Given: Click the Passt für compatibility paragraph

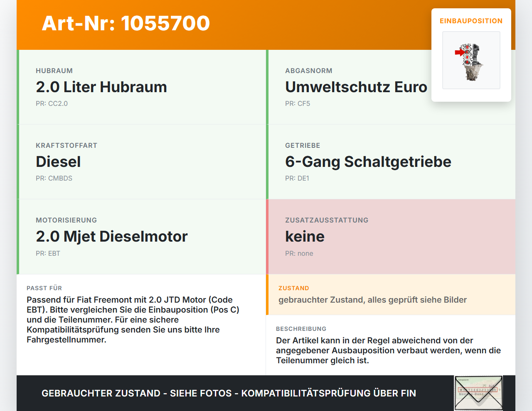Looking at the screenshot, I should 133,320.
